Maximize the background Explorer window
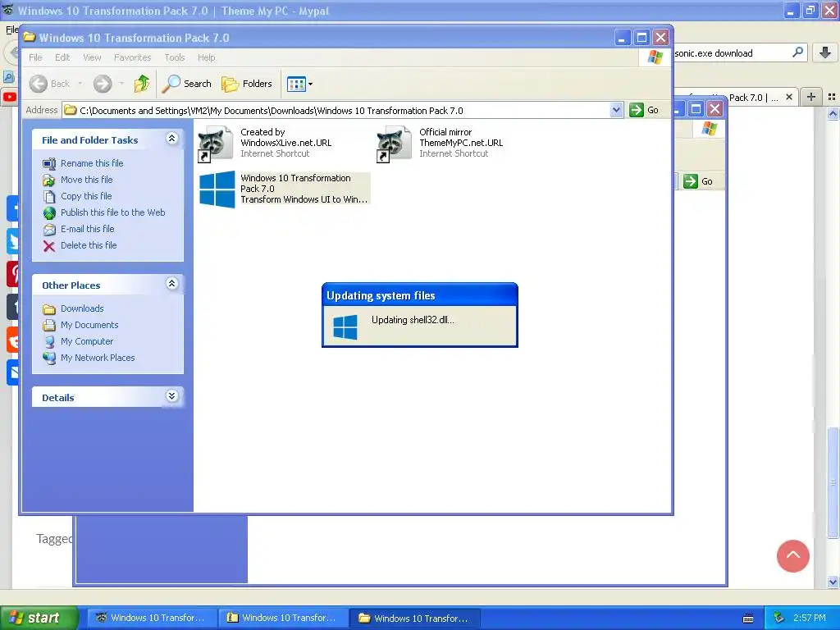This screenshot has height=630, width=840. click(x=696, y=109)
